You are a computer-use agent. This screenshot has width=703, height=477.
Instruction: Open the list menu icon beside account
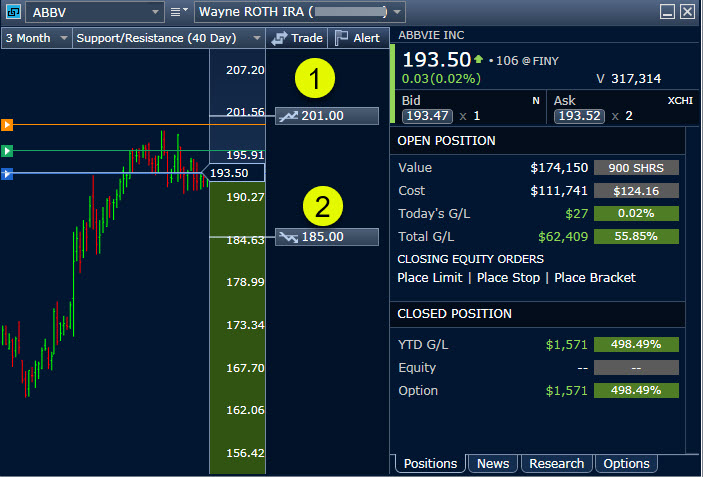point(178,12)
